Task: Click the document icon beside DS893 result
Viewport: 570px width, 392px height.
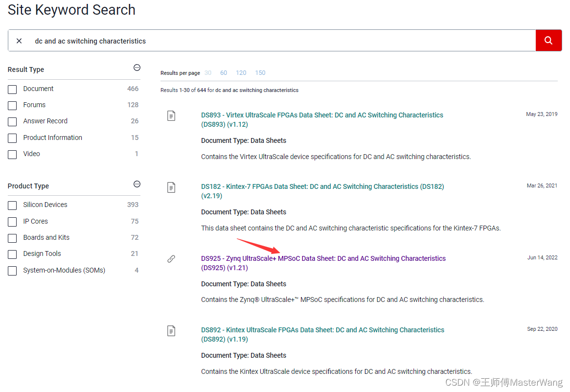Action: (171, 115)
